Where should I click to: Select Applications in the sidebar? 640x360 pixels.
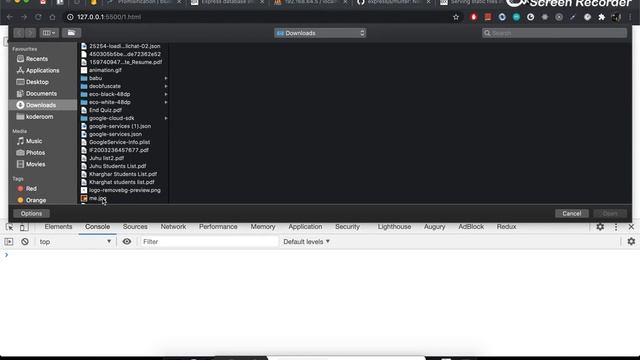click(42, 70)
